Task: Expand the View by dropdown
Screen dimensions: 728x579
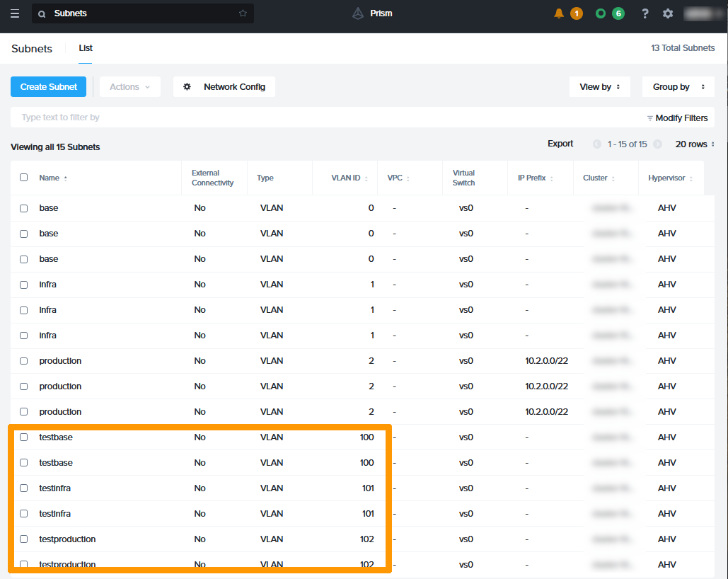Action: [x=600, y=87]
